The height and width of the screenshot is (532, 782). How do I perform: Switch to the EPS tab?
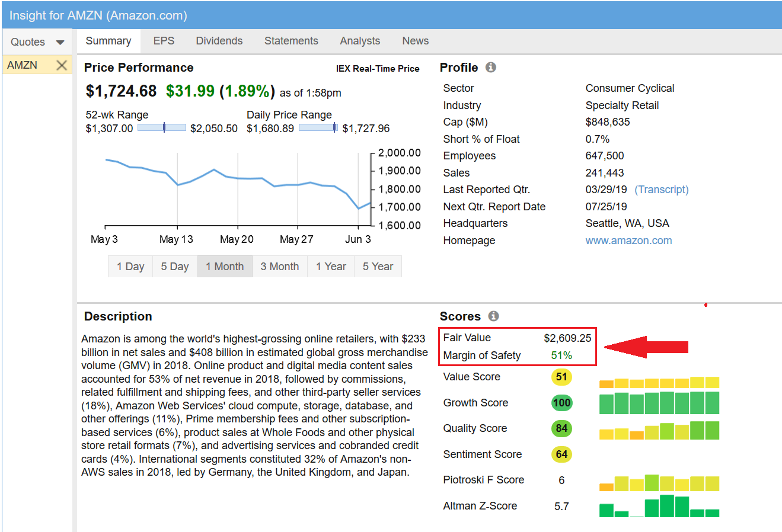164,41
